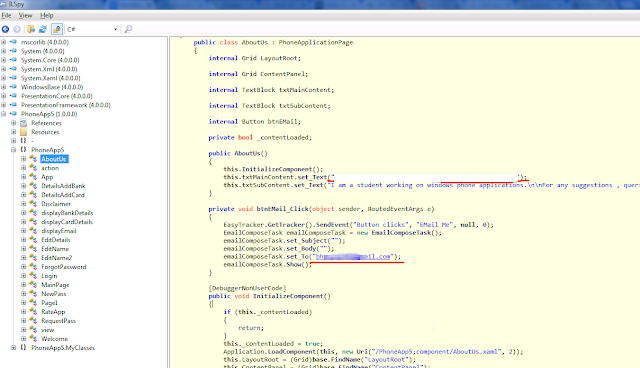Expand the References node
The height and width of the screenshot is (368, 640).
(x=13, y=123)
